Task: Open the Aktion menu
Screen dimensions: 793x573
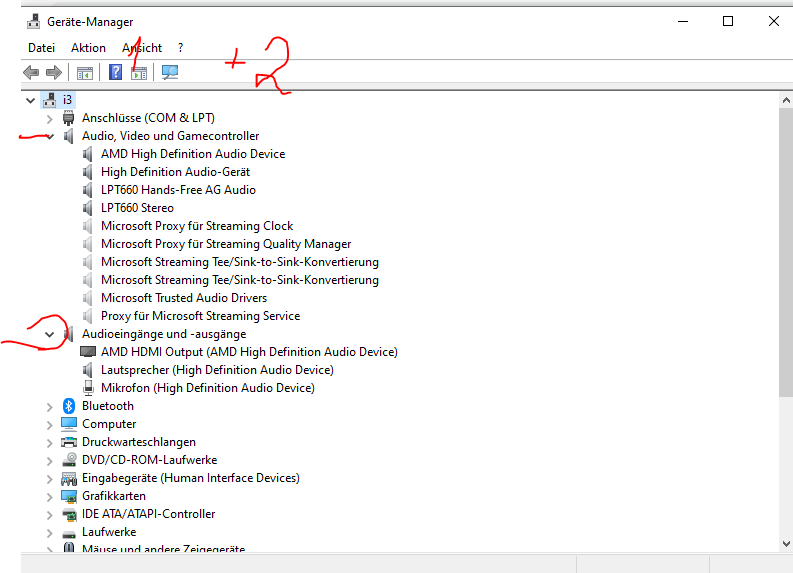Action: click(89, 48)
